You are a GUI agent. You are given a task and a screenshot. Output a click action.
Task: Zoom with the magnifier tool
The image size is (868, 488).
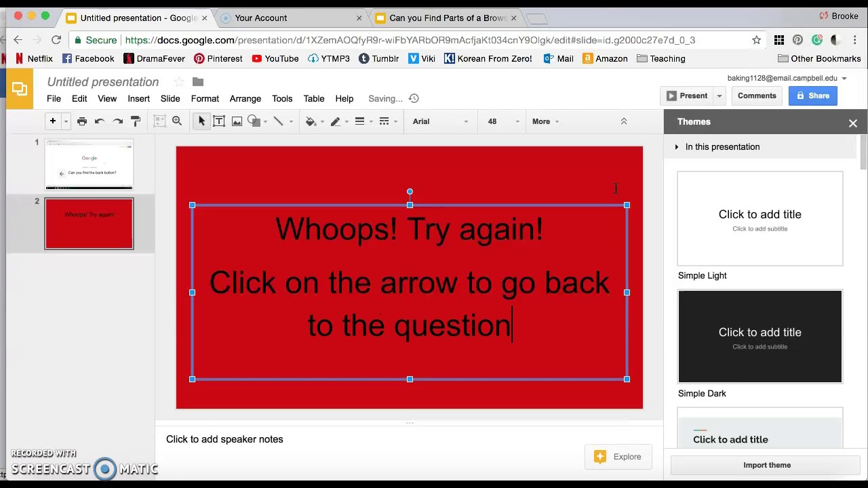click(x=177, y=121)
